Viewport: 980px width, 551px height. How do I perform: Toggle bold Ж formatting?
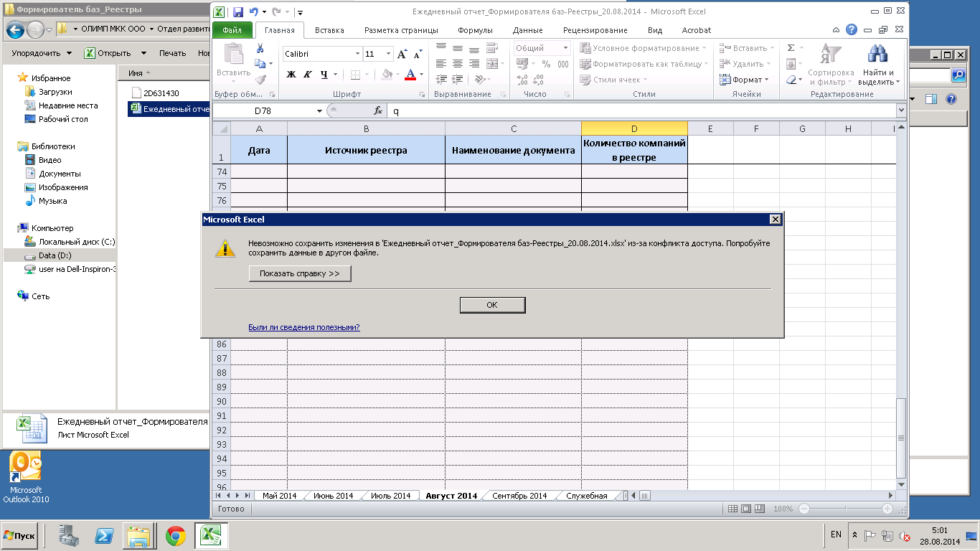[291, 75]
